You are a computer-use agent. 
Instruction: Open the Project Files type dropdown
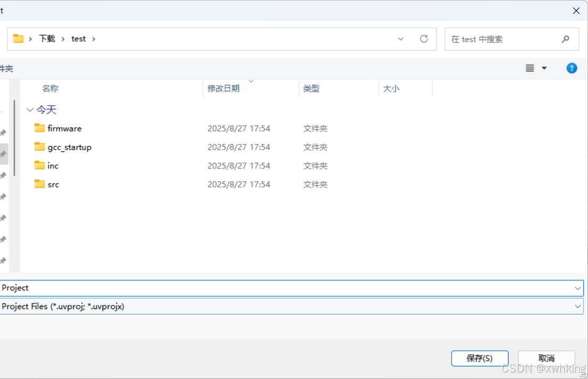click(577, 307)
